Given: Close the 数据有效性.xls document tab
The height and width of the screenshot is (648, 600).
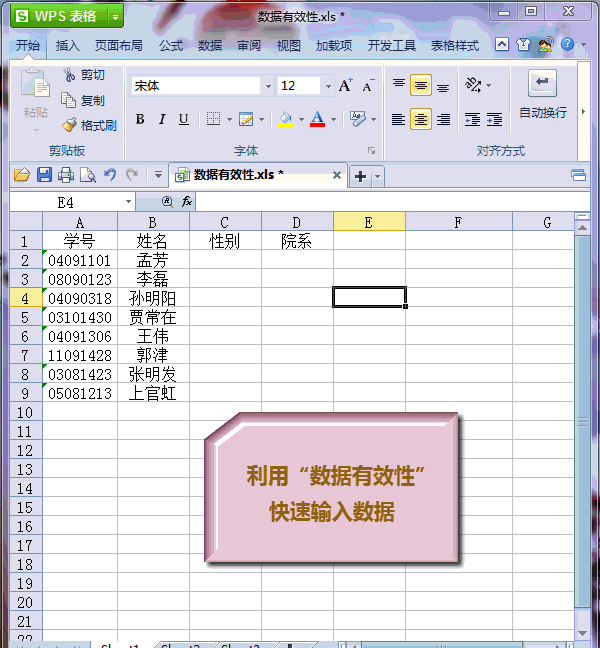Looking at the screenshot, I should [x=337, y=175].
